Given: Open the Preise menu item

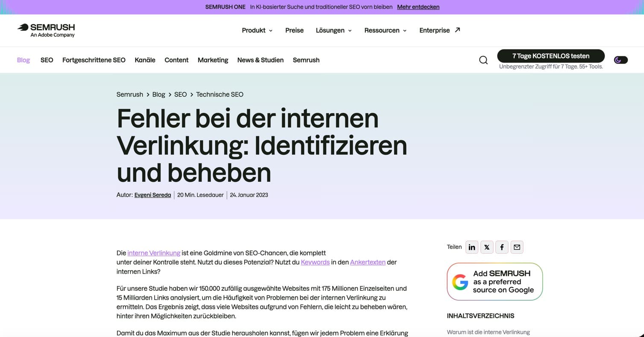Looking at the screenshot, I should point(294,30).
